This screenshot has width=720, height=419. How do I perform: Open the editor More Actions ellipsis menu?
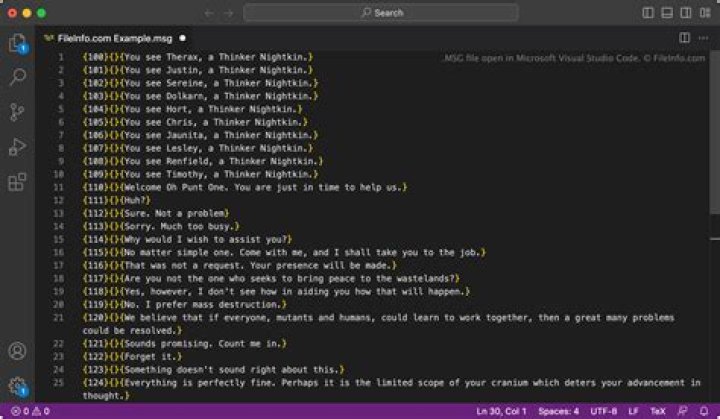click(704, 38)
